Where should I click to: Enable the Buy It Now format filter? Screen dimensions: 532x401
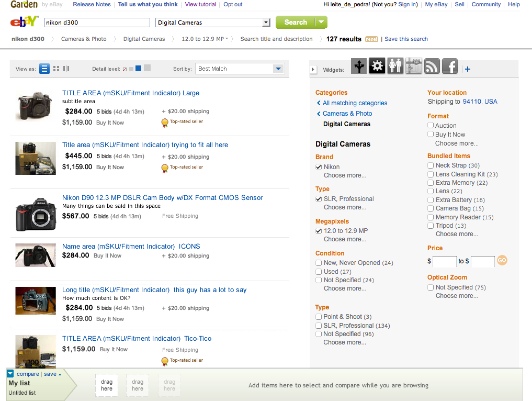431,134
